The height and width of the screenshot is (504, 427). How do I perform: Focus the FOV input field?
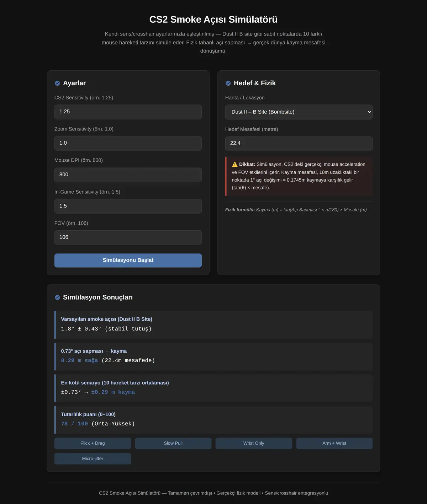[128, 237]
